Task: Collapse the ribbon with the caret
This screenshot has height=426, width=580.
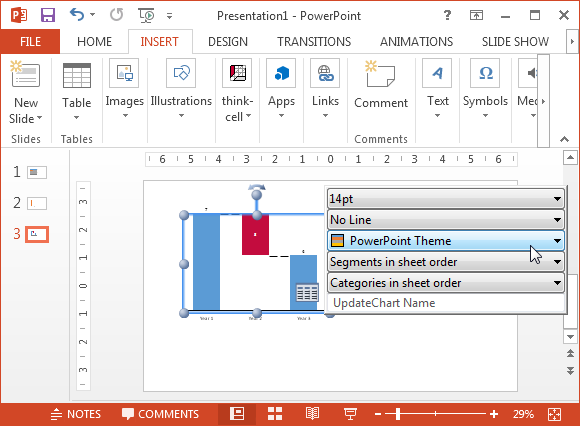Action: click(564, 139)
